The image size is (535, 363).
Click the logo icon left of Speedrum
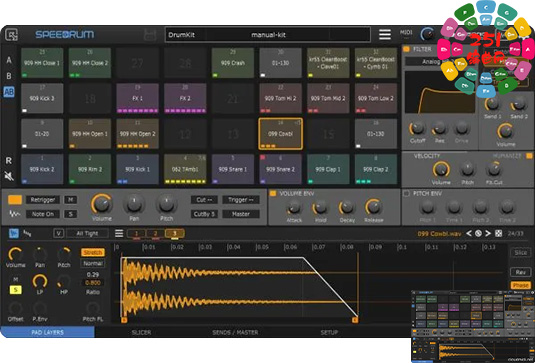click(12, 34)
